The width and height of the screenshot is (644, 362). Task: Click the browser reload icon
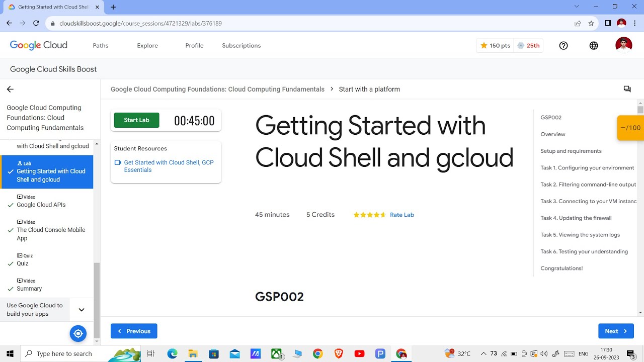(36, 23)
